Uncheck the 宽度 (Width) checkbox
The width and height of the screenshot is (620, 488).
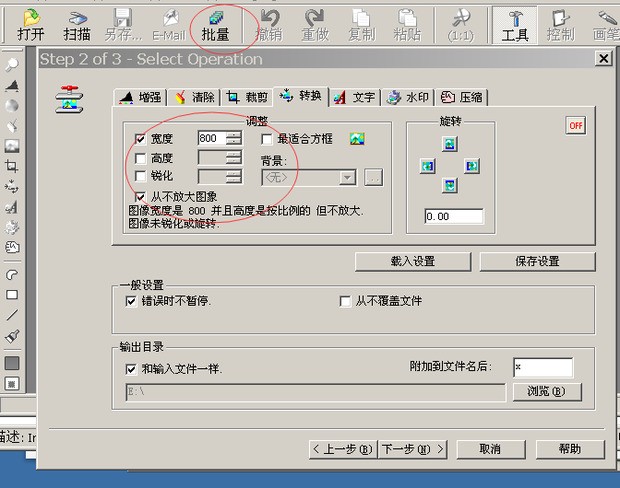[140, 139]
